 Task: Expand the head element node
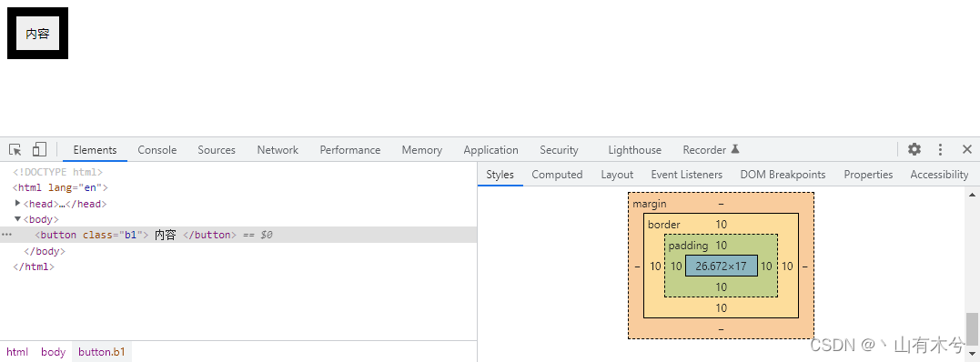17,203
